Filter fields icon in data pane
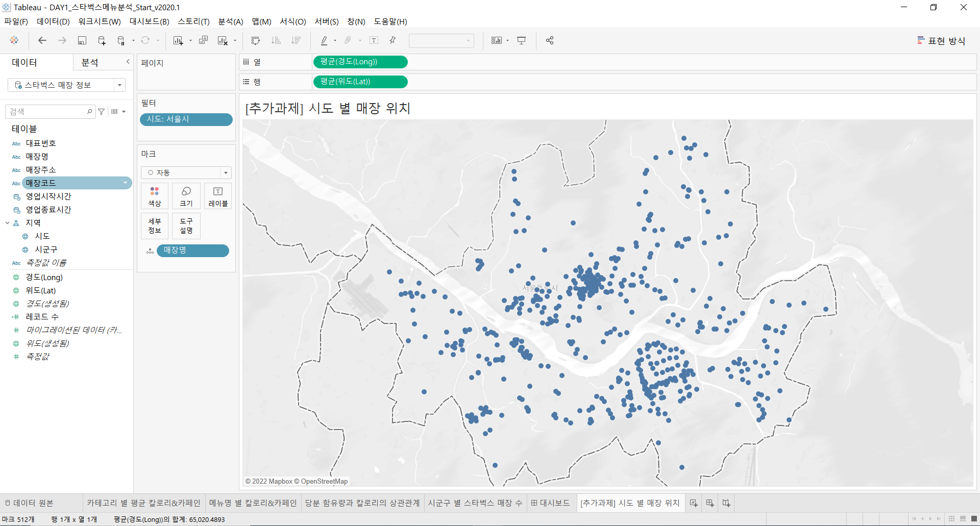Screen dimensions: 980x526 (x=102, y=112)
